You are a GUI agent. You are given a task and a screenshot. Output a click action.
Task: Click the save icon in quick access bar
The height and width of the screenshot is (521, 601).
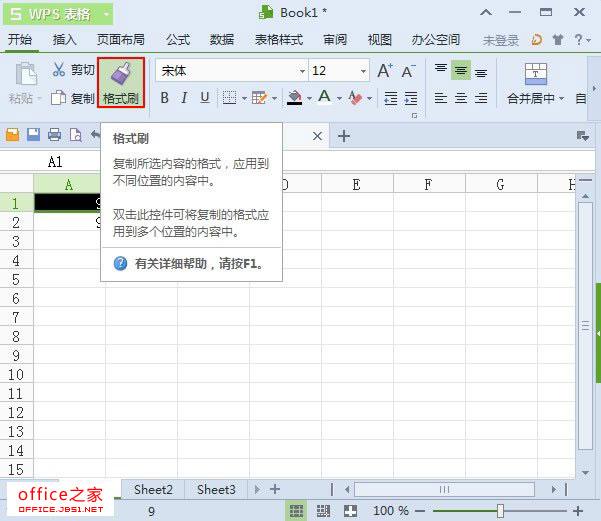[x=34, y=135]
